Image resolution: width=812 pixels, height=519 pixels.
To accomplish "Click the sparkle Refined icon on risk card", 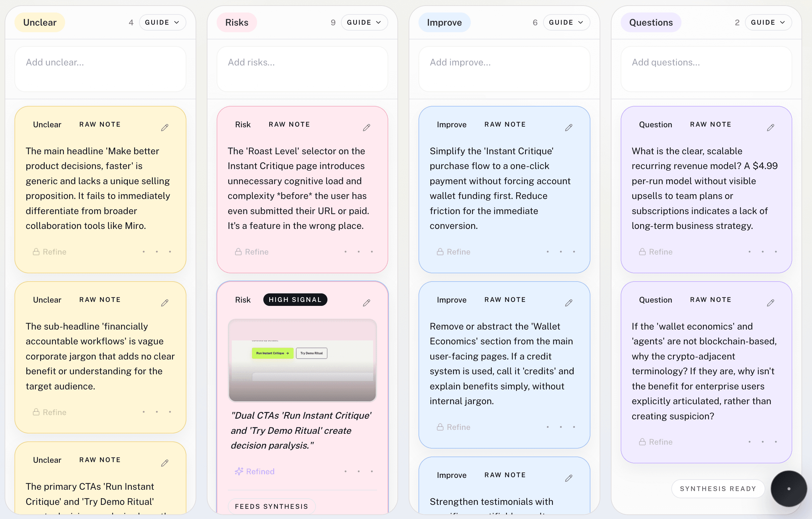I will pos(239,471).
